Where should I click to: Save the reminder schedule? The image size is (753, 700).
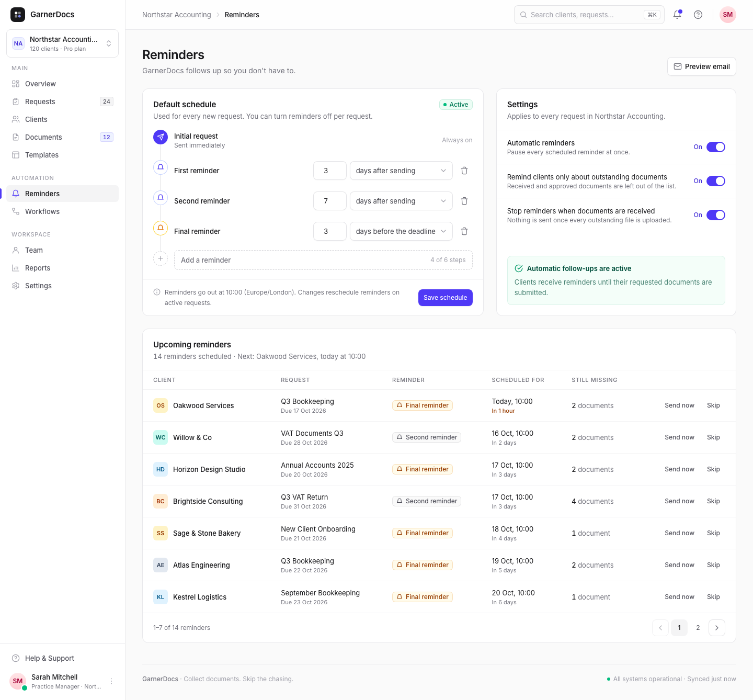coord(446,298)
